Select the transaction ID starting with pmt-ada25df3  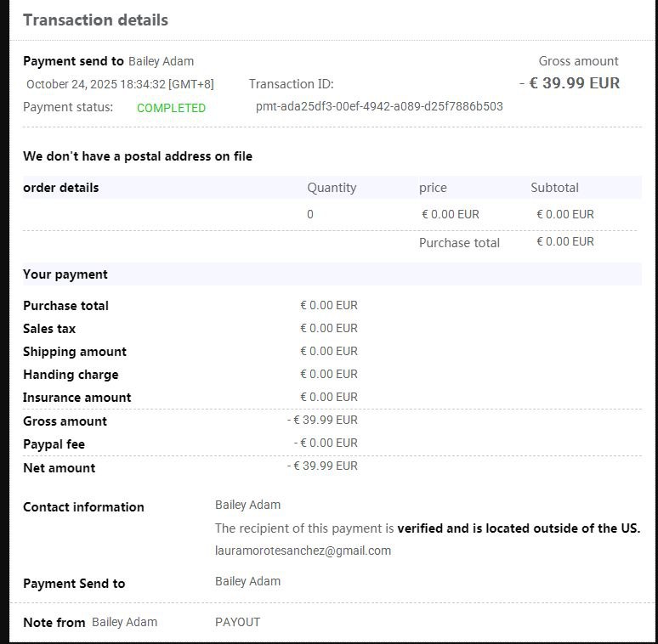(379, 106)
